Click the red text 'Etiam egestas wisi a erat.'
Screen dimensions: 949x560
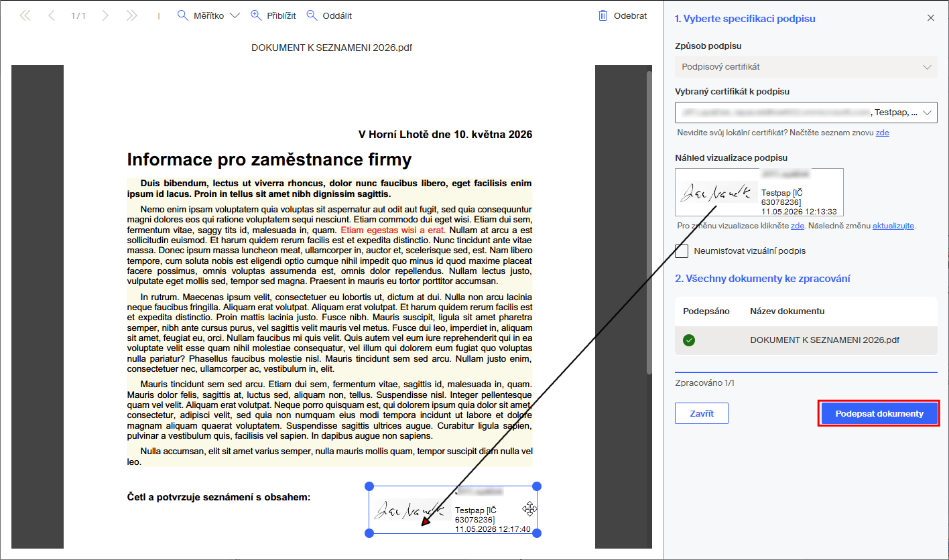(x=393, y=230)
